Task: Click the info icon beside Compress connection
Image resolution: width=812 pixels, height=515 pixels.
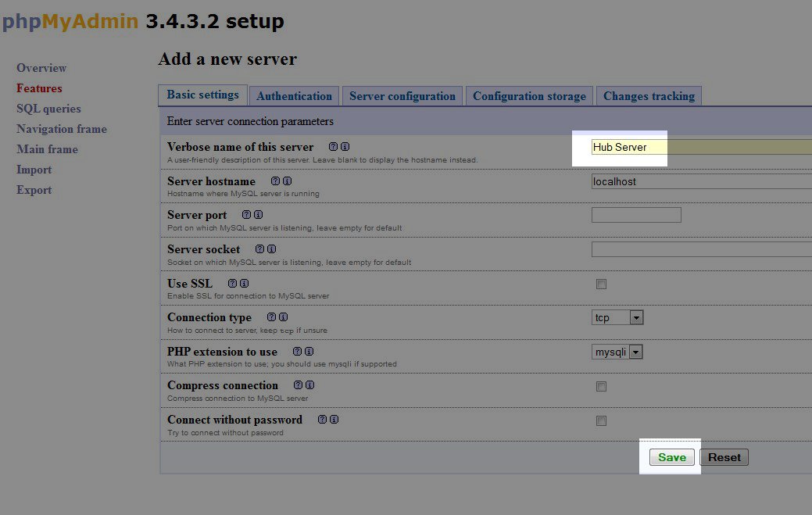Action: click(x=309, y=385)
